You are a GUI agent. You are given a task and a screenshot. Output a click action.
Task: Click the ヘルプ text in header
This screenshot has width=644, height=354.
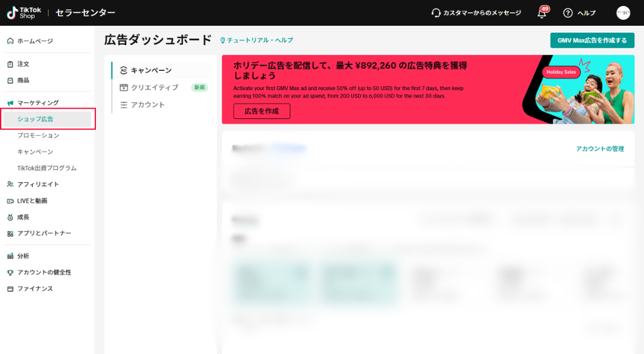point(587,13)
